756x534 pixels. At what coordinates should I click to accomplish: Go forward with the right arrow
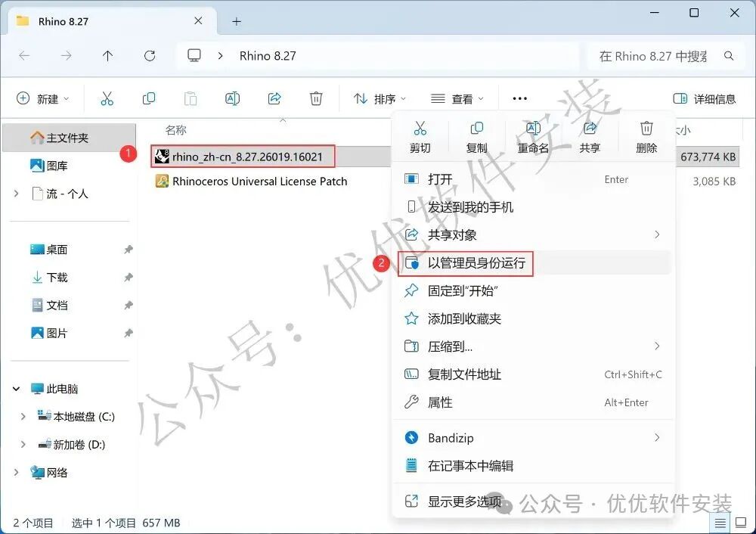66,56
